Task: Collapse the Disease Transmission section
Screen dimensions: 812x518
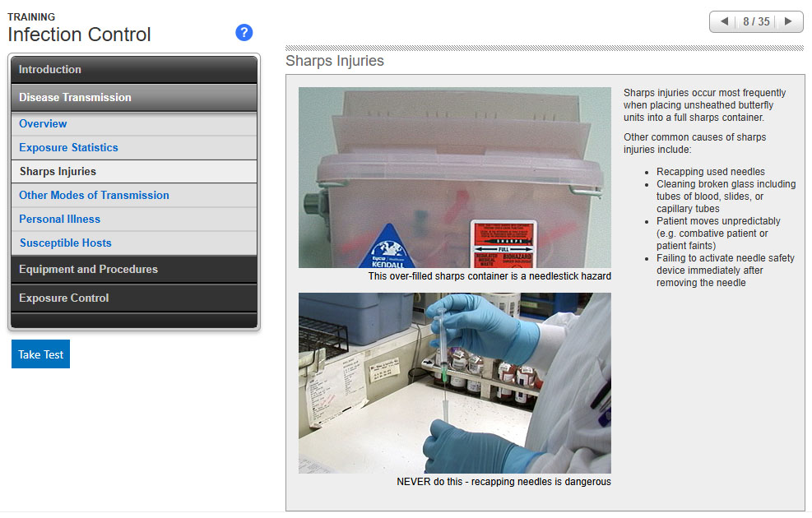Action: point(134,97)
